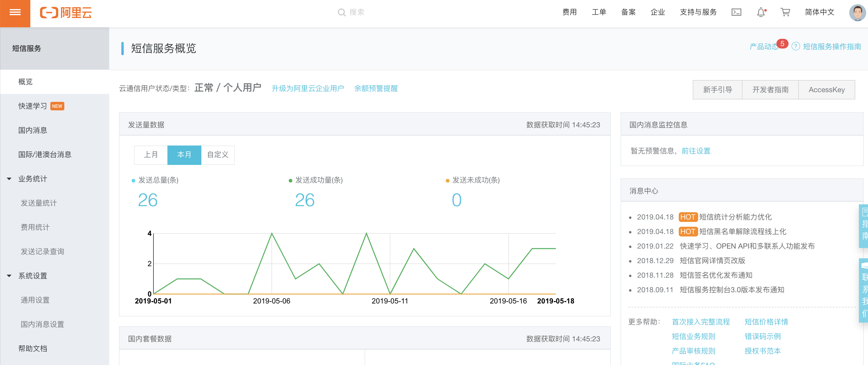
Task: Open the 费用 top menu
Action: pos(570,12)
